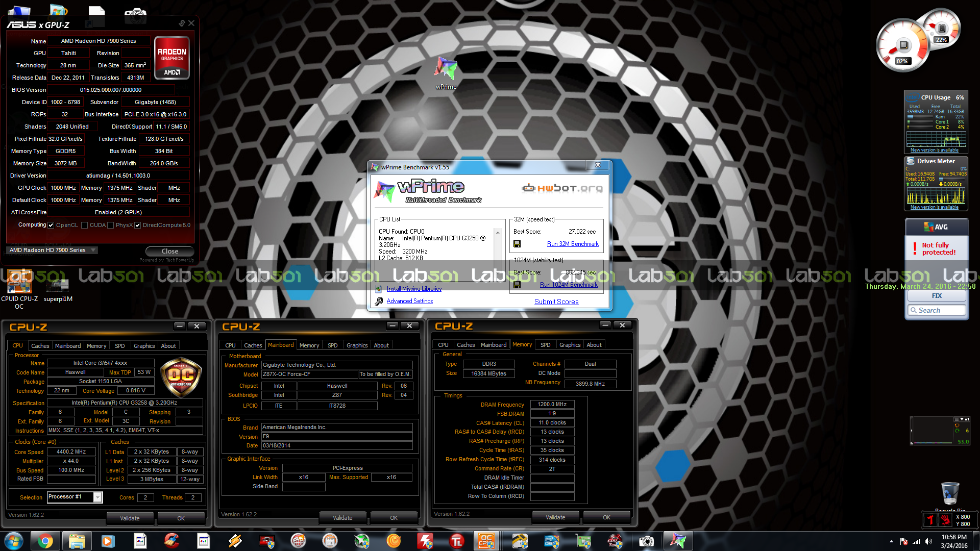Open the wPrime desktop shortcut icon
This screenshot has width=980, height=551.
446,73
